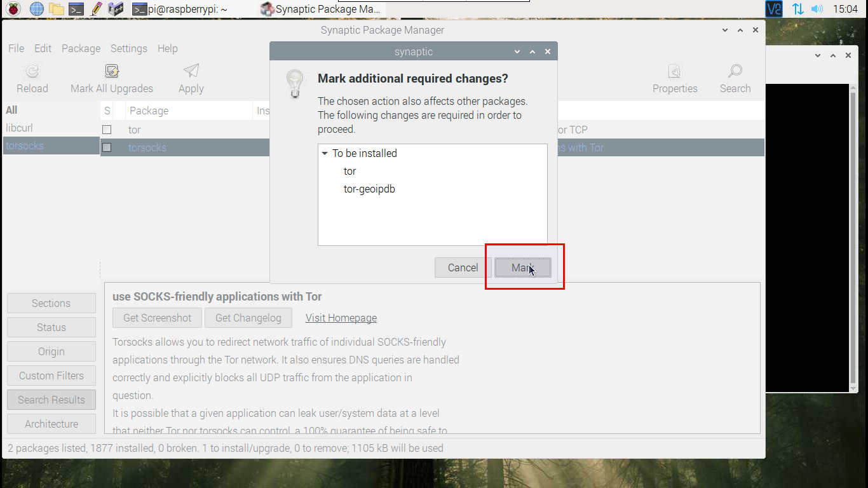Image resolution: width=868 pixels, height=488 pixels.
Task: Switch to the Synaptic Package Manager task
Action: click(x=321, y=9)
